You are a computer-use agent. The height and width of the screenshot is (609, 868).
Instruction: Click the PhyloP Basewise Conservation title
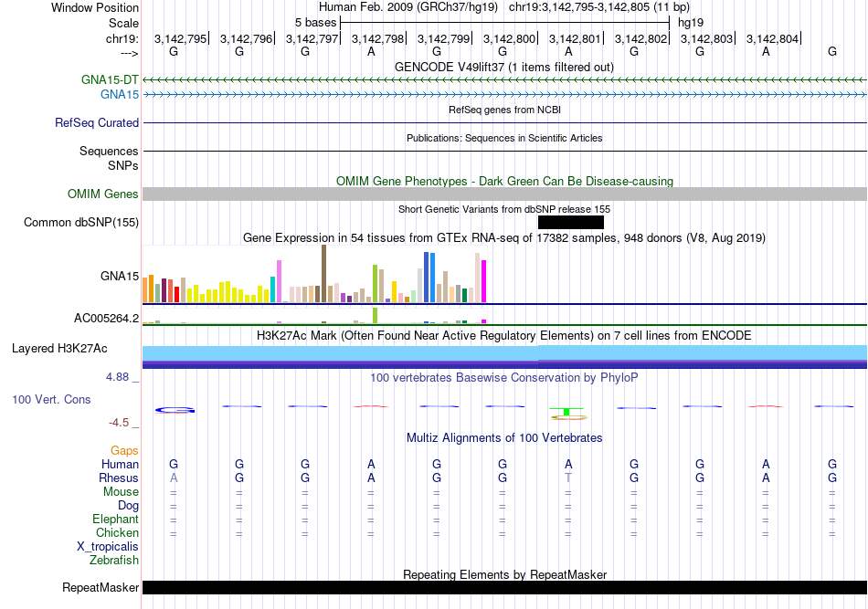point(504,377)
